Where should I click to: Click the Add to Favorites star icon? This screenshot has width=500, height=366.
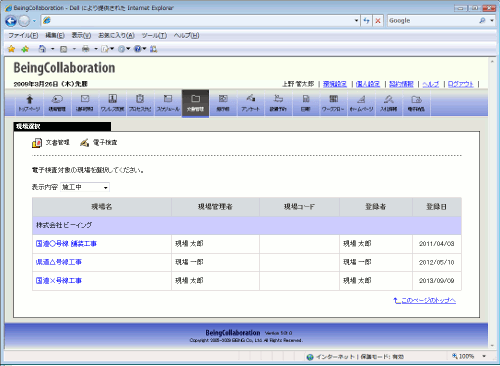coord(25,49)
